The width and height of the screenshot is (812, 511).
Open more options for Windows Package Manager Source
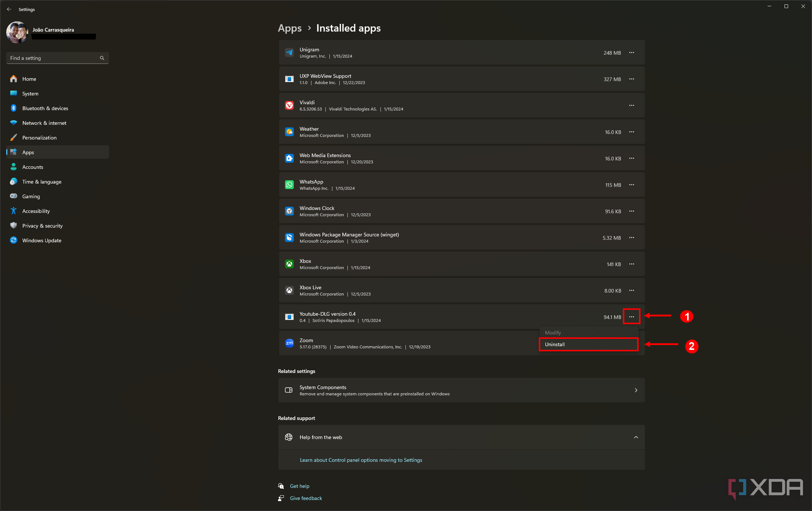pyautogui.click(x=632, y=238)
